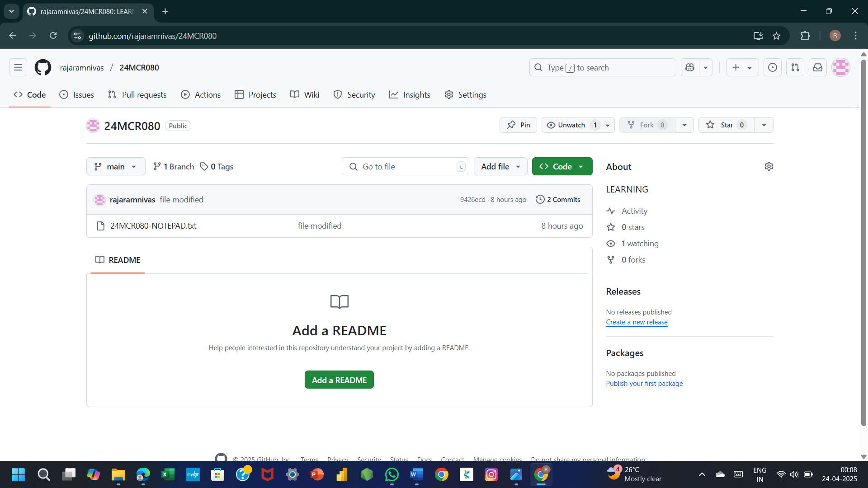Star the repository
The image size is (868, 488).
pos(726,125)
